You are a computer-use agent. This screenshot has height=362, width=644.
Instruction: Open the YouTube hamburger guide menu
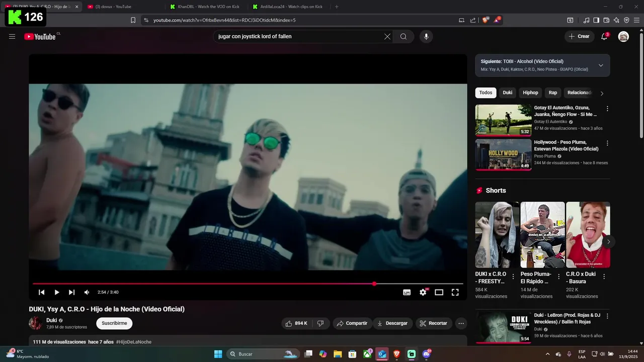pyautogui.click(x=12, y=36)
